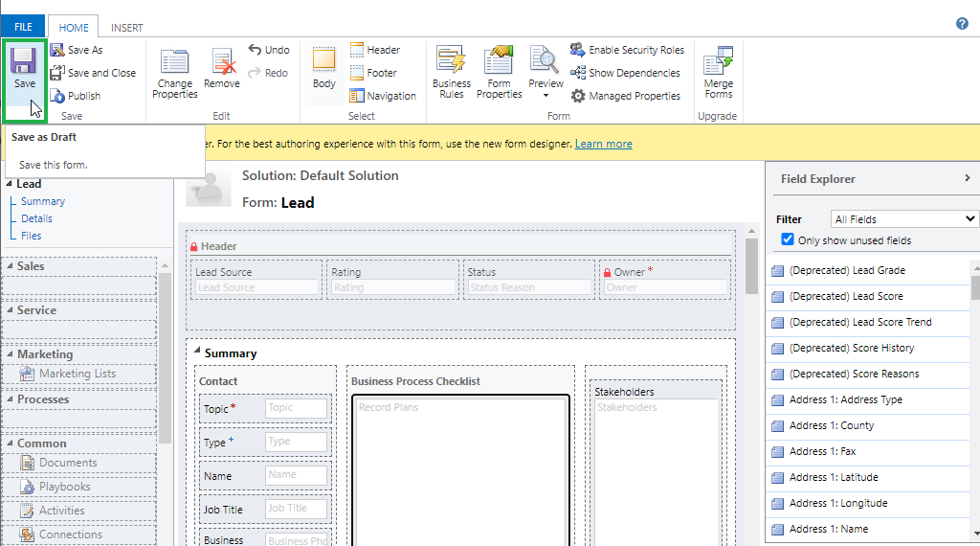Switch to the INSERT tab

pos(126,28)
